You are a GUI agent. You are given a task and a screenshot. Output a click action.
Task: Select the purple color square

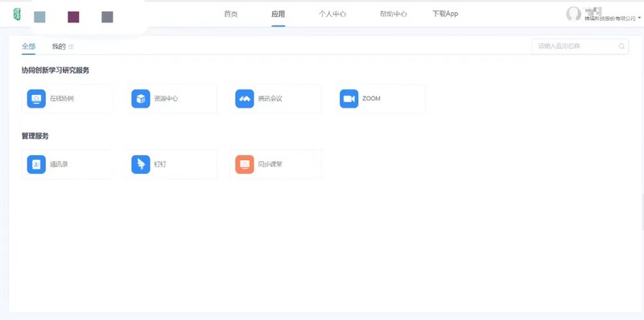73,17
